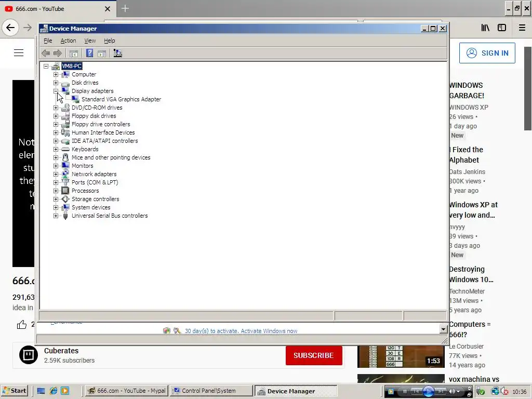Click the System window scroll-down arrow
The image size is (532, 399).
click(x=443, y=329)
